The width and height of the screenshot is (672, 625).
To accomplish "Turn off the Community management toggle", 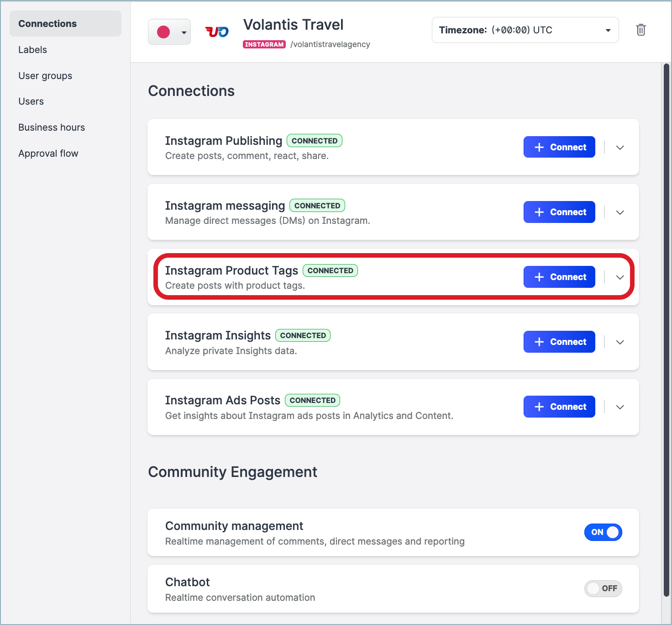I will [x=603, y=532].
